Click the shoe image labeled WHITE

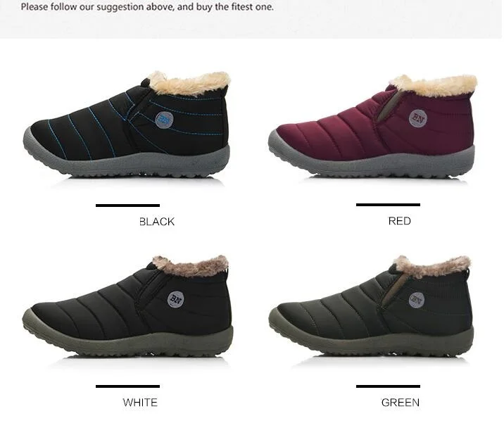[127, 307]
